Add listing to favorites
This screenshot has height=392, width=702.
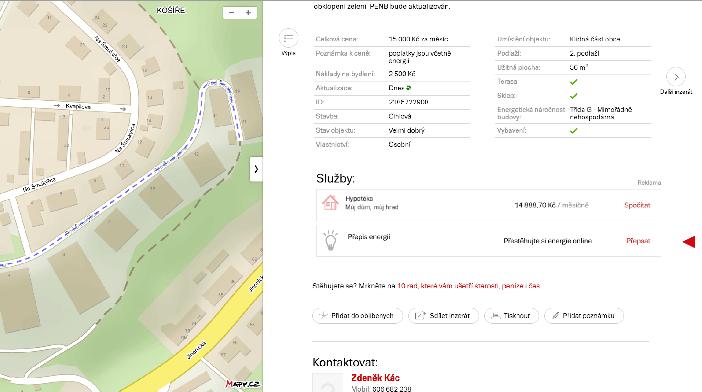point(357,315)
